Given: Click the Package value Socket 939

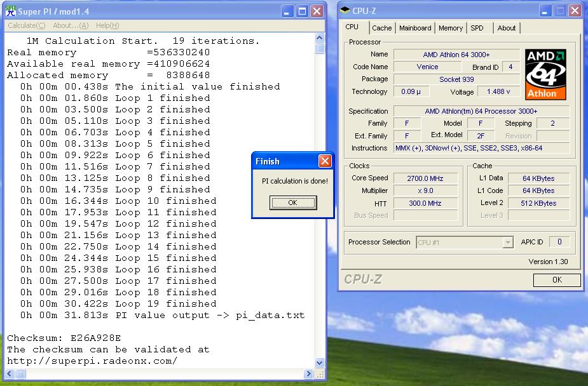Looking at the screenshot, I should pyautogui.click(x=456, y=79).
